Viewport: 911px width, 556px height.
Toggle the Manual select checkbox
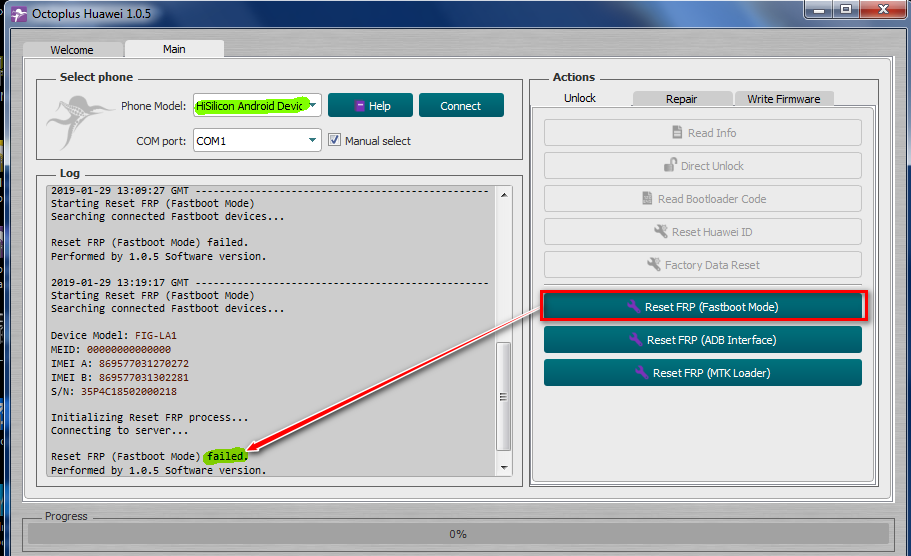pos(334,140)
